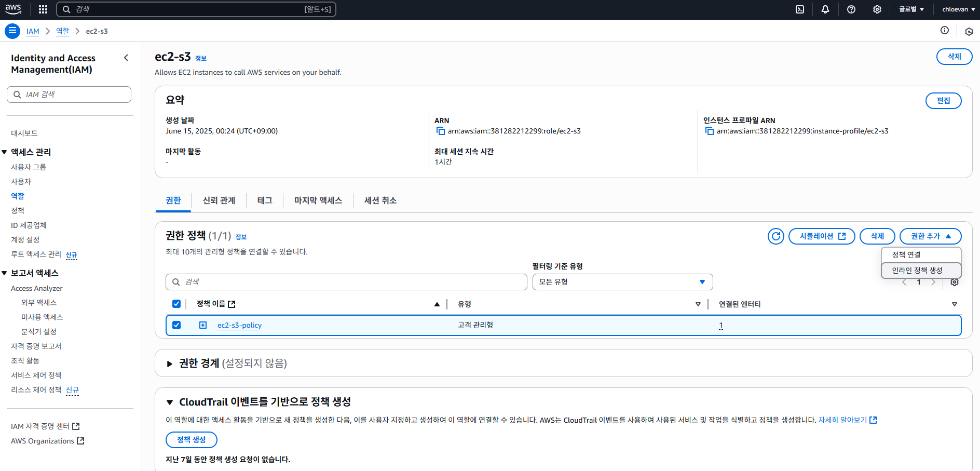Open Policies in side navigation
This screenshot has height=471, width=980.
tap(18, 211)
